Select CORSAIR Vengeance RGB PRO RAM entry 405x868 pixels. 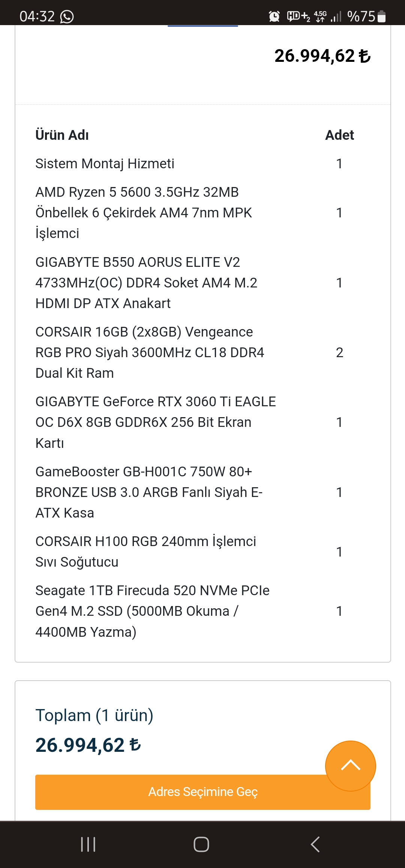(x=149, y=352)
